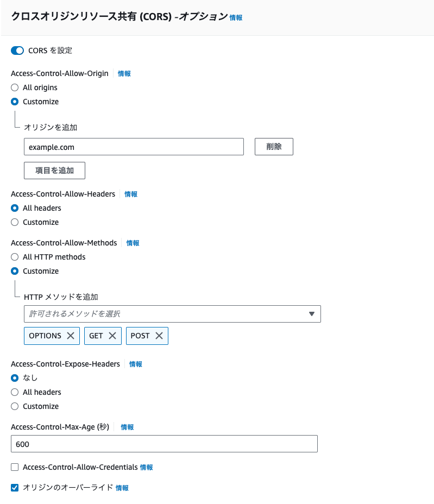The width and height of the screenshot is (434, 504).
Task: Toggle the CORS を設定 switch
Action: coord(17,51)
